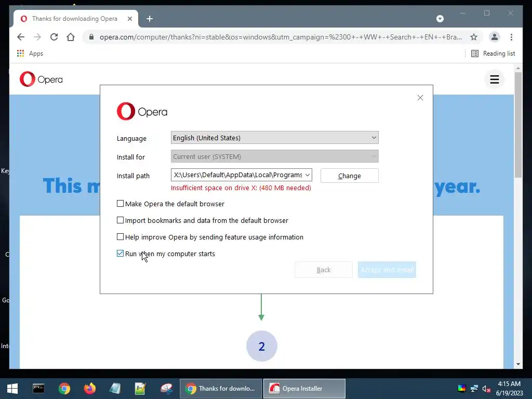This screenshot has height=399, width=532.
Task: Click the Back button in installer
Action: coord(323,270)
